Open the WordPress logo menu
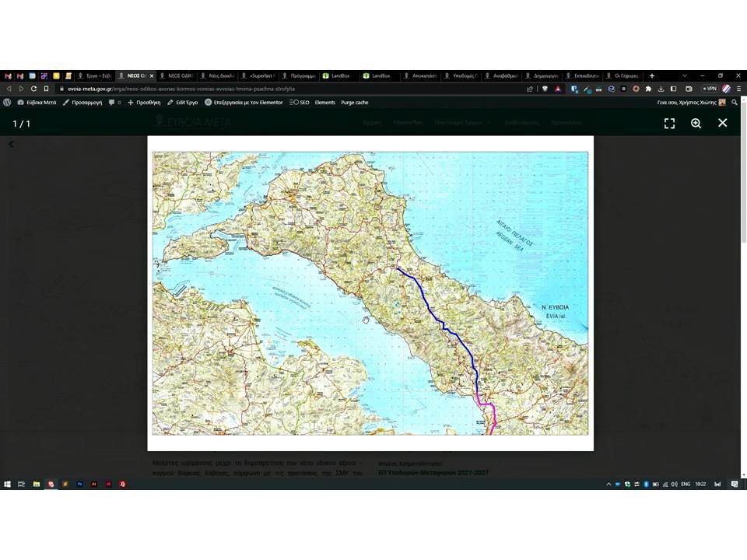 (x=7, y=103)
